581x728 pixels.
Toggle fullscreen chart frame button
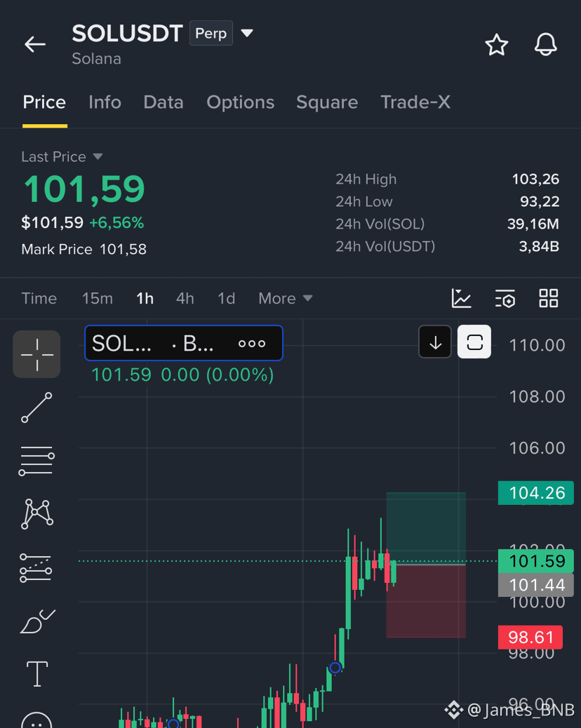(474, 342)
